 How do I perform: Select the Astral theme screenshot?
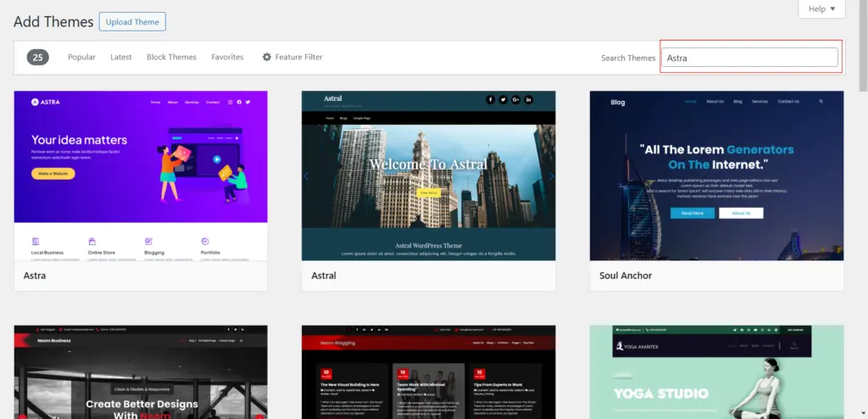coord(428,176)
